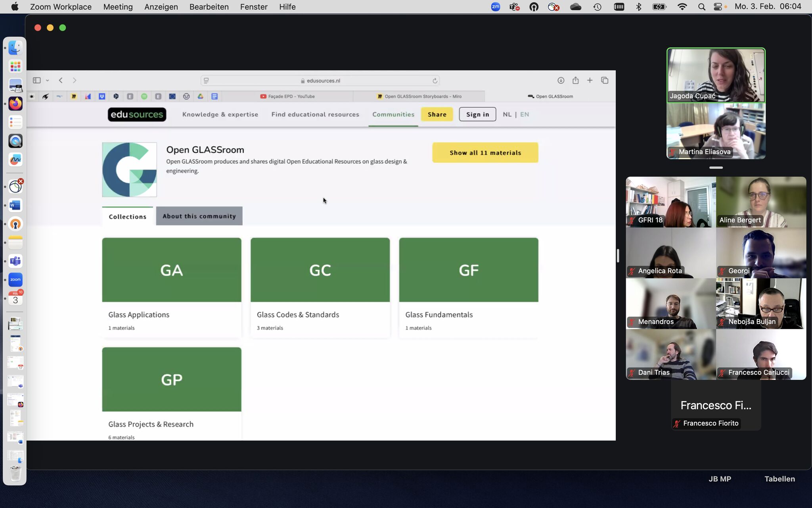Open Knowledge & expertise nav item
This screenshot has width=812, height=508.
(x=220, y=114)
